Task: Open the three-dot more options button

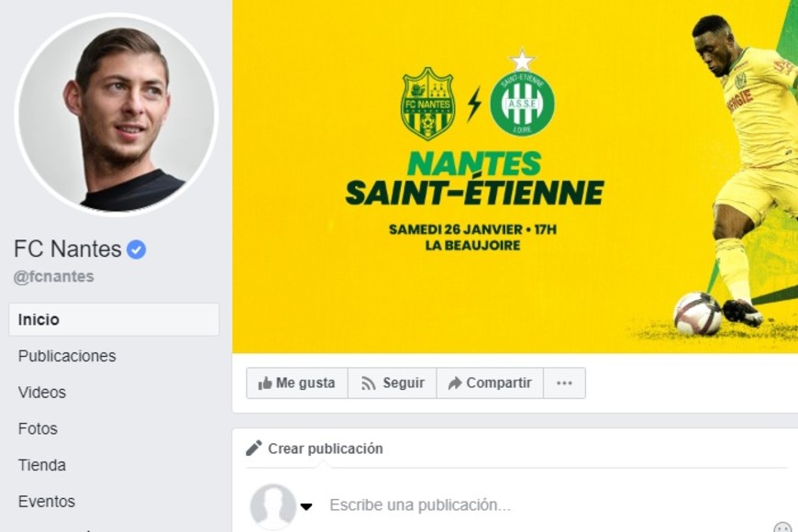Action: pos(564,383)
